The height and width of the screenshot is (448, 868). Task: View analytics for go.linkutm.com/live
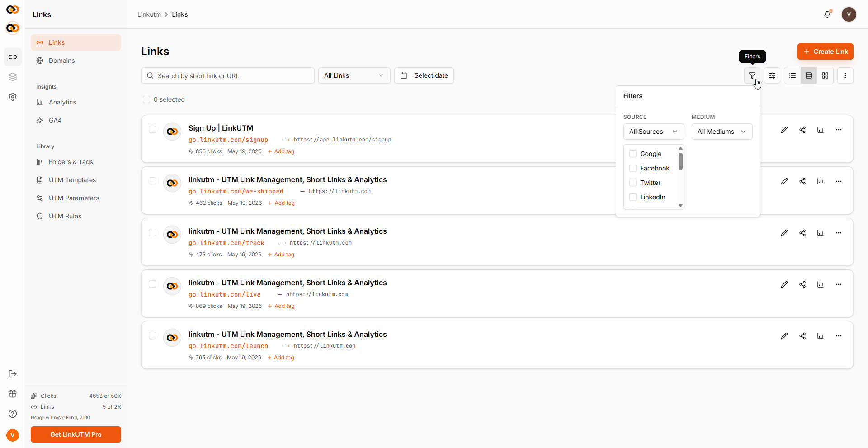tap(821, 284)
